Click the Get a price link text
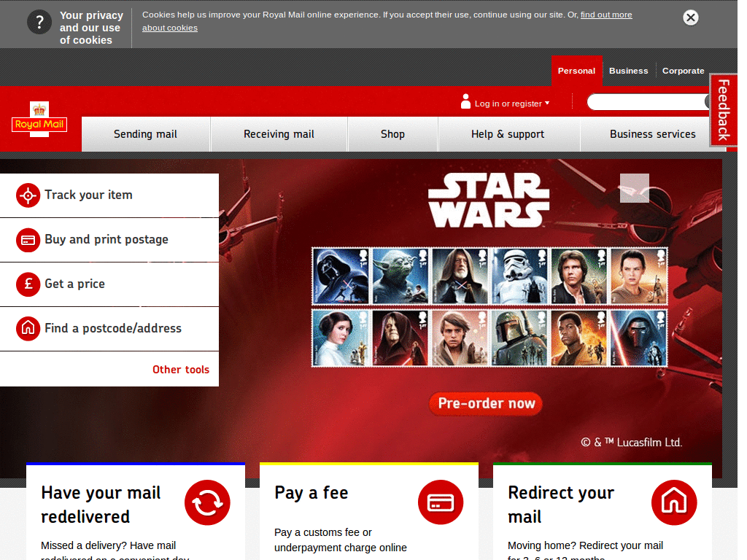 click(75, 284)
